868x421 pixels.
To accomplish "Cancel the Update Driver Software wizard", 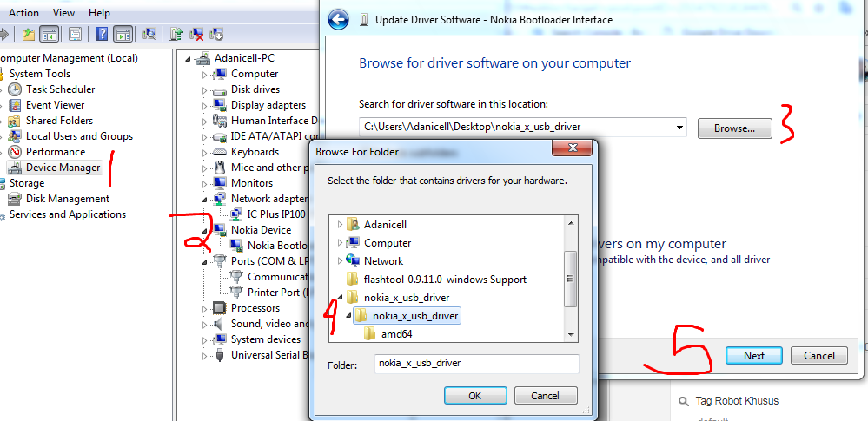I will coord(819,356).
